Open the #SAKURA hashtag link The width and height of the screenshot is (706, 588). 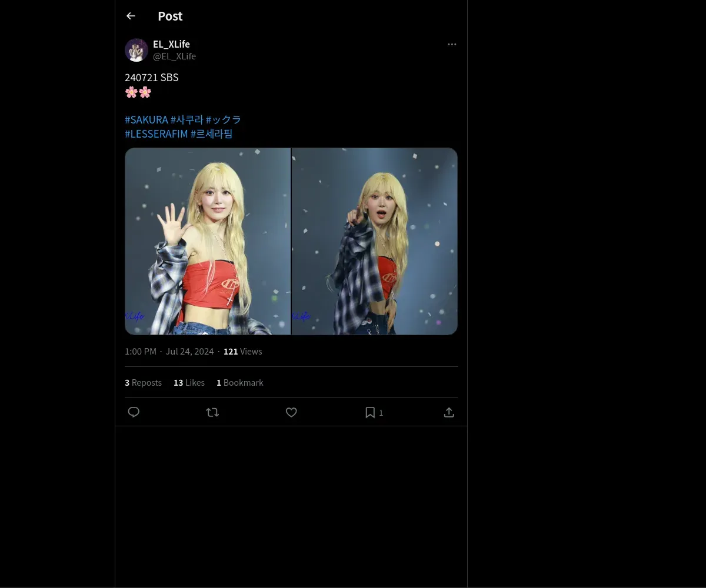coord(146,119)
